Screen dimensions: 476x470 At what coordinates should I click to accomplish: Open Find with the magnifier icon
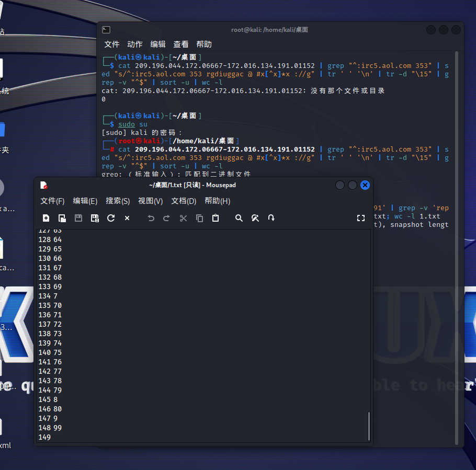239,218
